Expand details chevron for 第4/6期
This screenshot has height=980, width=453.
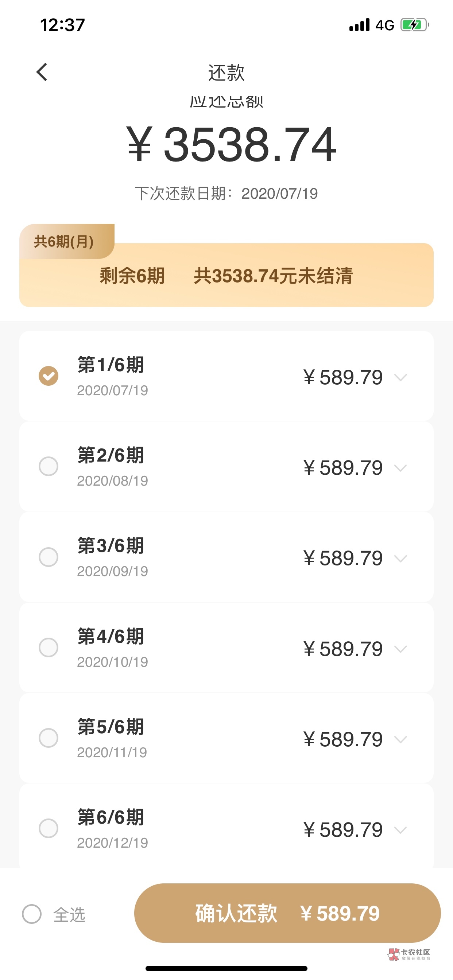pyautogui.click(x=400, y=649)
